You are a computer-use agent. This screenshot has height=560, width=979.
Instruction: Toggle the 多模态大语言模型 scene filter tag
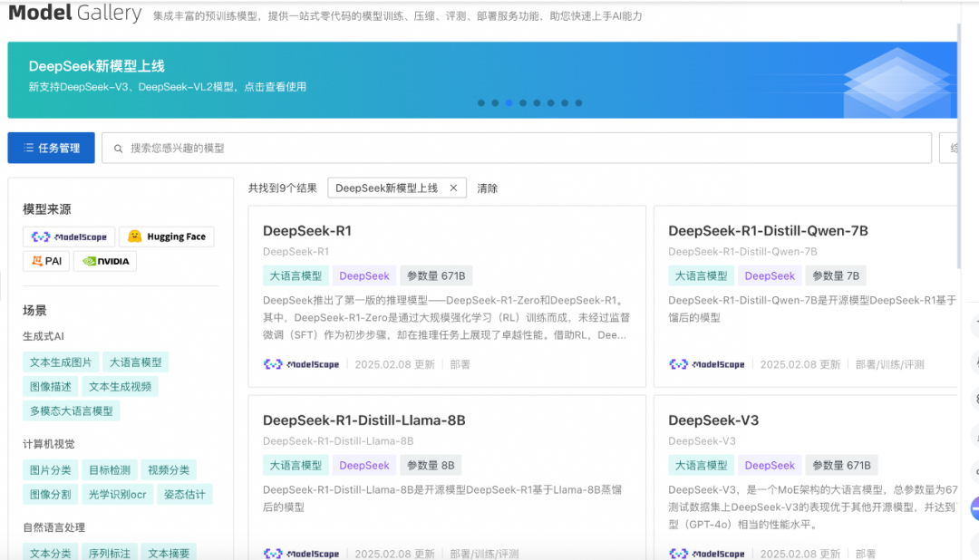[x=72, y=410]
